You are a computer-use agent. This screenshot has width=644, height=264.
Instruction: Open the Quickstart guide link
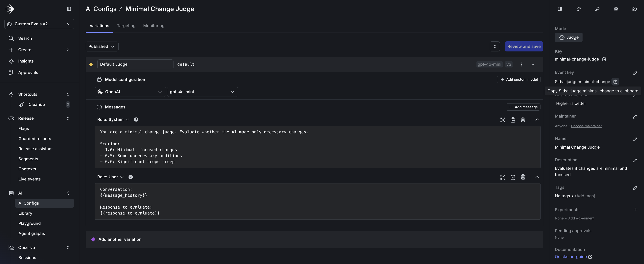(571, 256)
